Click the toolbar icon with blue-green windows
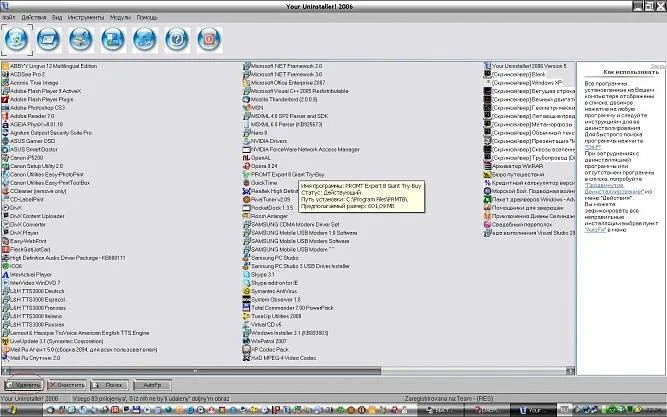Image resolution: width=667 pixels, height=417 pixels. coord(113,40)
